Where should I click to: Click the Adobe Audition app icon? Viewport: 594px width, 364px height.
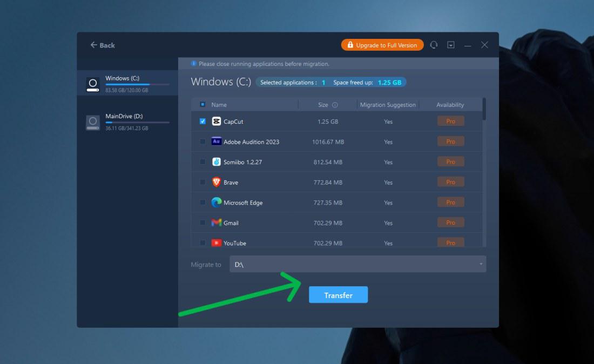[217, 141]
